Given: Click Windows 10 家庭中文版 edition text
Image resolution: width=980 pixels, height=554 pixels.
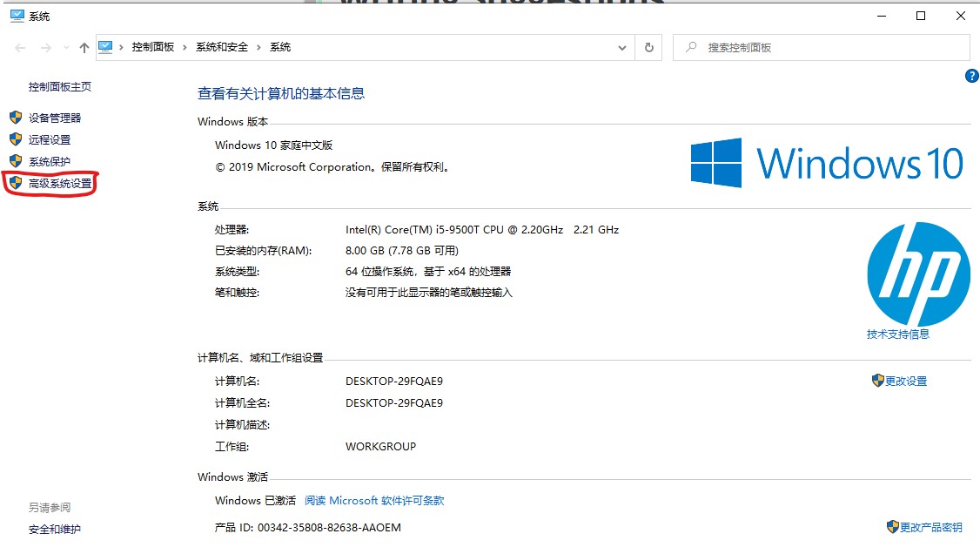Looking at the screenshot, I should (274, 145).
